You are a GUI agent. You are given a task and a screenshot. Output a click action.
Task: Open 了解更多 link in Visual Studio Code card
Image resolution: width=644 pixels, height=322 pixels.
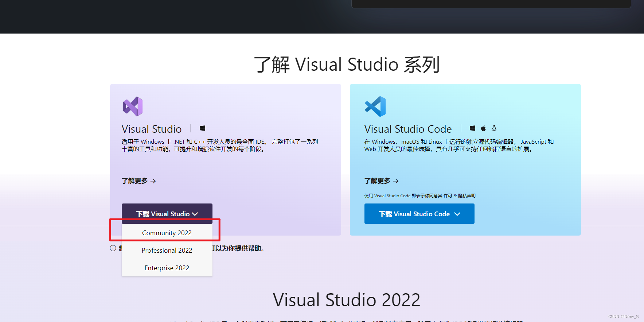pyautogui.click(x=382, y=181)
